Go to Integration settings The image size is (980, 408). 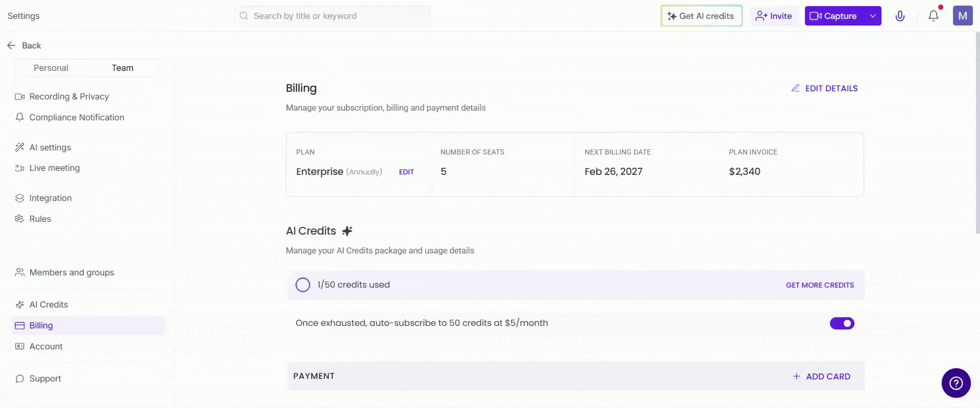(x=51, y=198)
